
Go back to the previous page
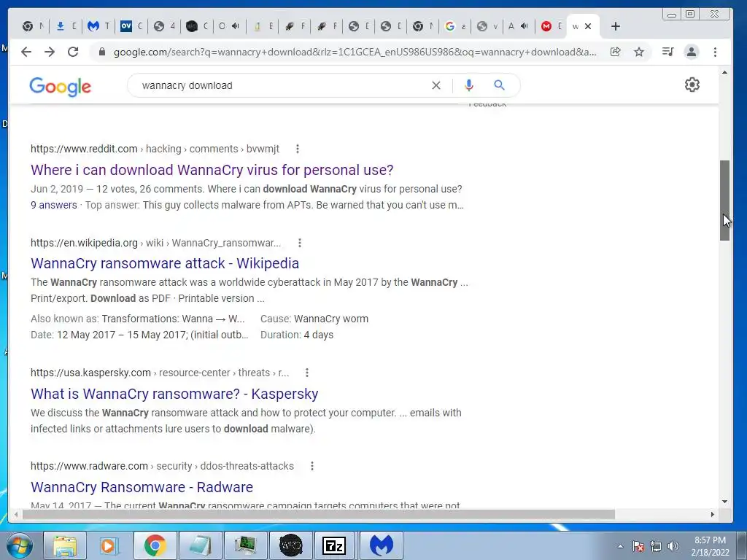(x=26, y=52)
